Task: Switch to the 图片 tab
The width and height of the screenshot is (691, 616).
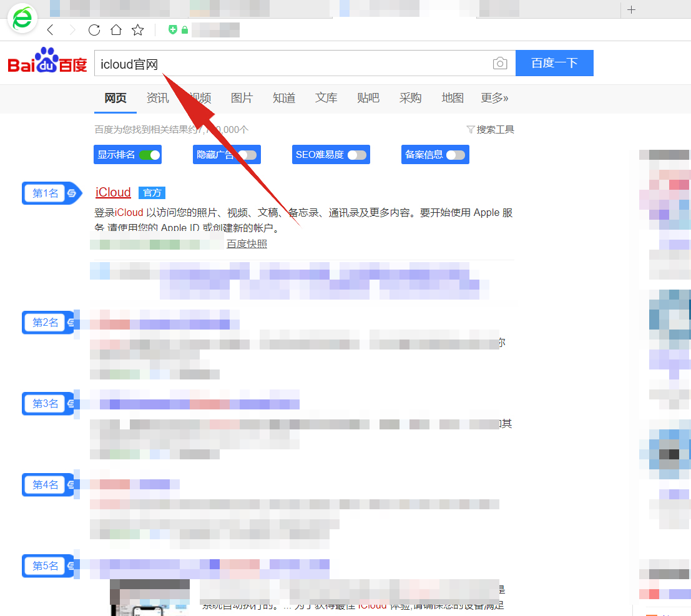Action: click(242, 98)
